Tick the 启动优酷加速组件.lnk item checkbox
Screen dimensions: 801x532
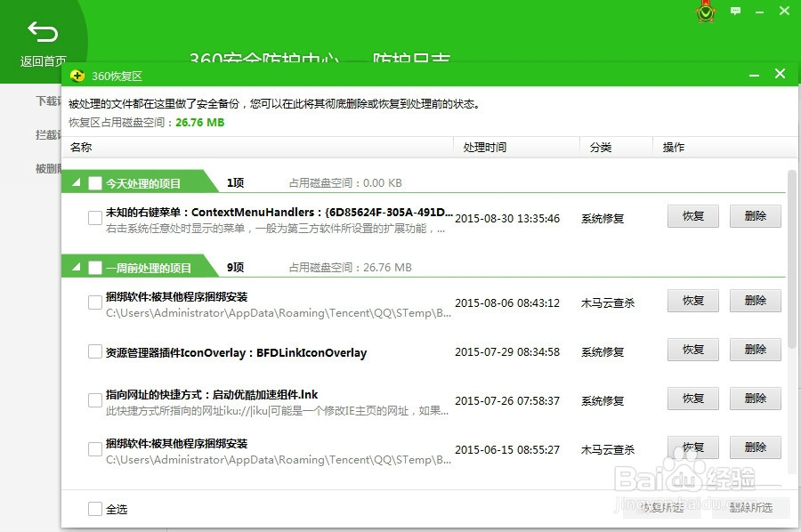tap(95, 400)
